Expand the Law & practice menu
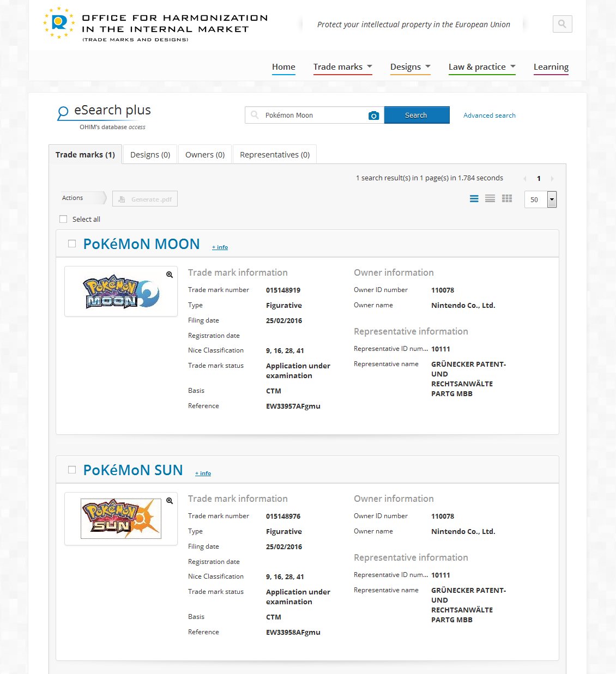The image size is (616, 674). pos(481,67)
